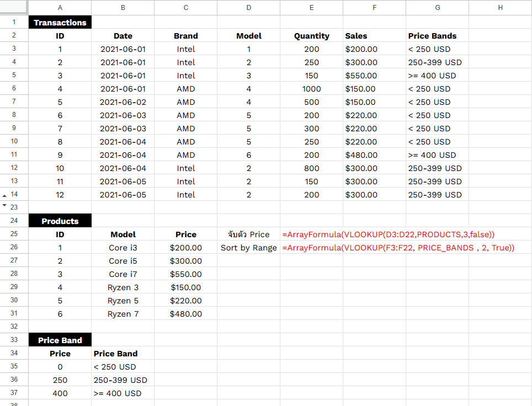The width and height of the screenshot is (532, 406).
Task: Select the row 33 header
Action: tap(14, 340)
